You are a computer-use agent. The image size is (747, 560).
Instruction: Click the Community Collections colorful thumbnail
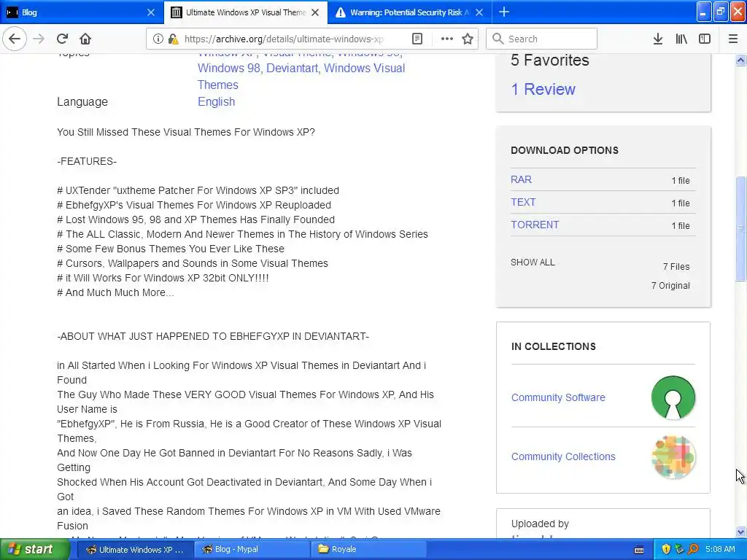(673, 456)
